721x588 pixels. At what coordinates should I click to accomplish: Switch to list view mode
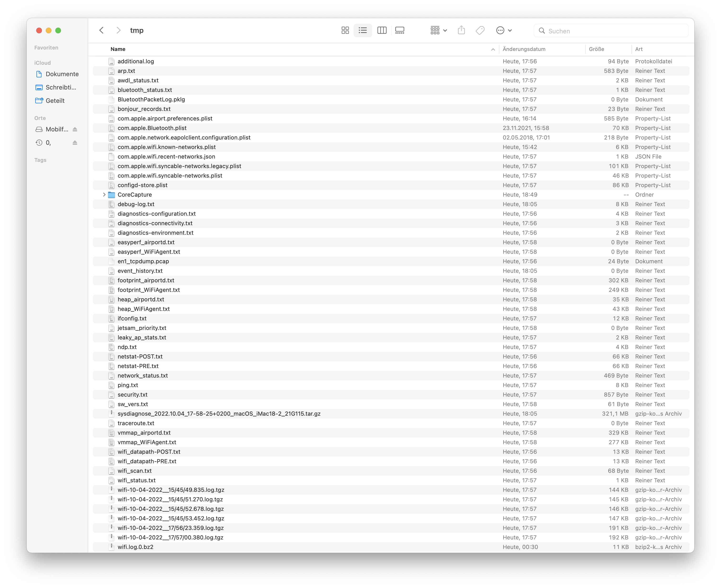pyautogui.click(x=363, y=30)
